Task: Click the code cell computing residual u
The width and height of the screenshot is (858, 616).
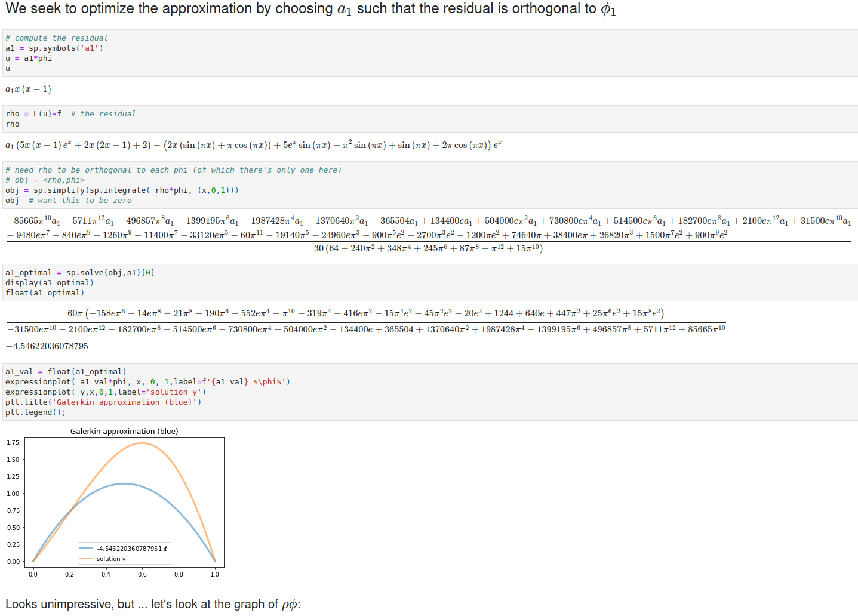Action: pyautogui.click(x=430, y=53)
